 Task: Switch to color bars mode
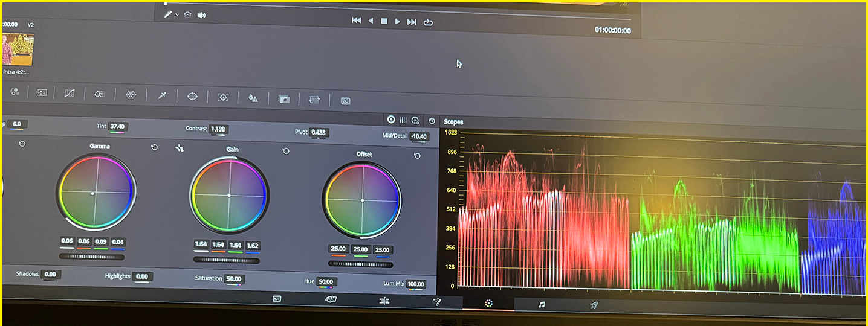tap(403, 120)
